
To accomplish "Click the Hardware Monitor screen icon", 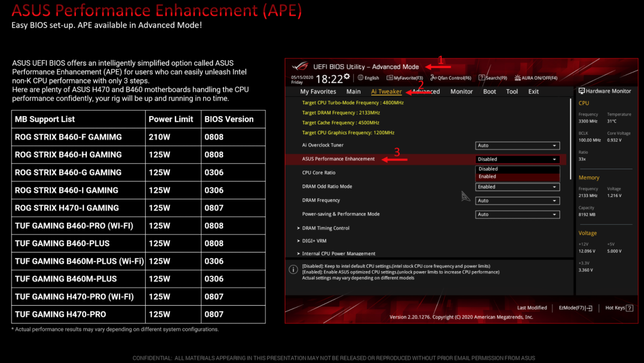I will [581, 91].
